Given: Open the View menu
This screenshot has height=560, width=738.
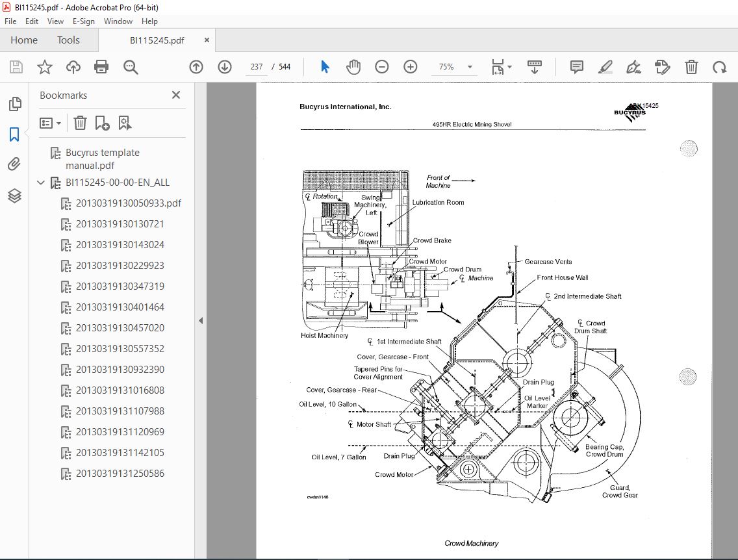Looking at the screenshot, I should pyautogui.click(x=55, y=21).
